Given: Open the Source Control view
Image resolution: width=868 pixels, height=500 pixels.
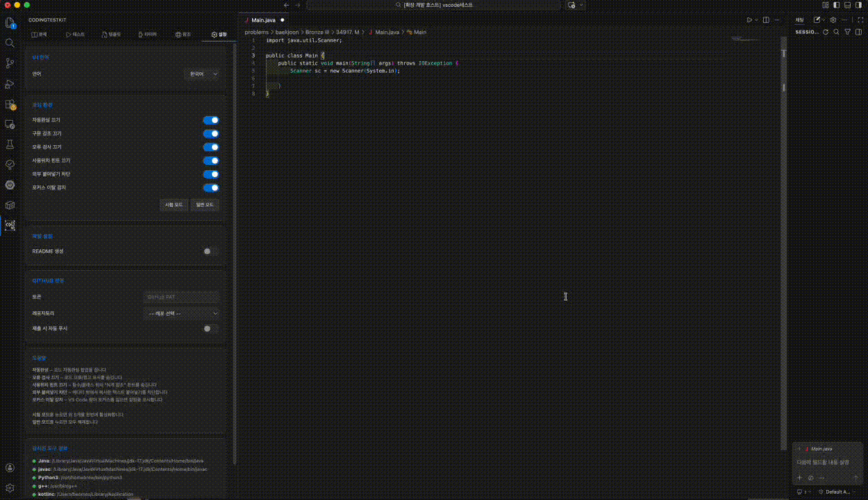Looking at the screenshot, I should click(x=10, y=63).
